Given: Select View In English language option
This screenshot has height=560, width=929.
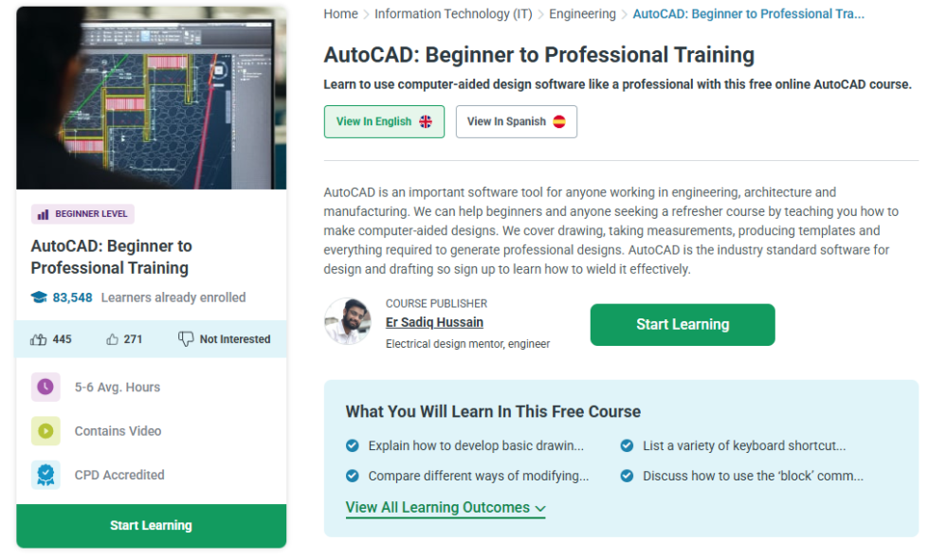Looking at the screenshot, I should point(384,121).
